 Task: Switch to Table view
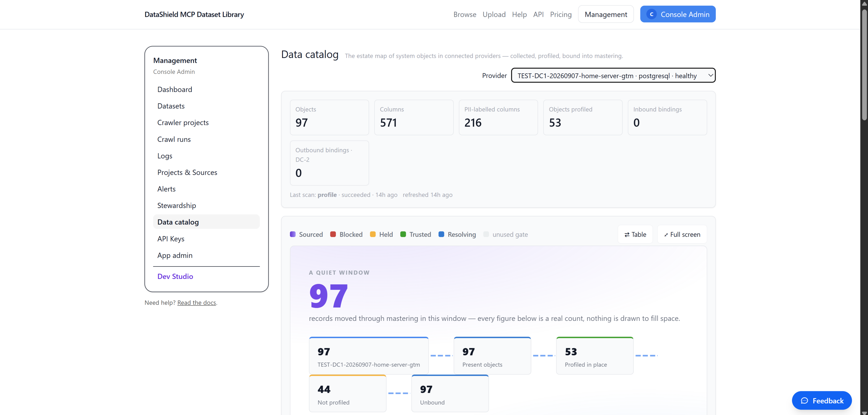635,234
